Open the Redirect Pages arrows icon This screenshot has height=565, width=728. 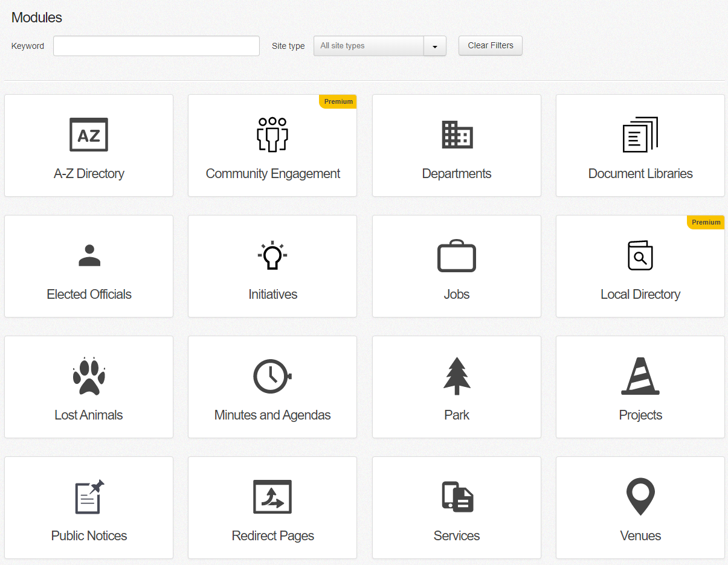tap(272, 497)
